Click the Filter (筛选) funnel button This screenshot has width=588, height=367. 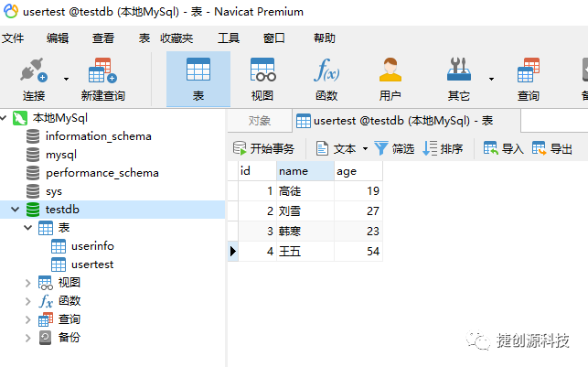point(394,148)
